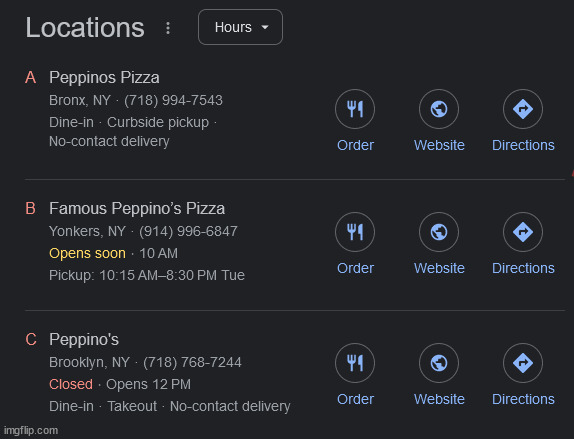
Task: Open Website globe for Famous Peppino's Pizza
Action: coord(439,232)
